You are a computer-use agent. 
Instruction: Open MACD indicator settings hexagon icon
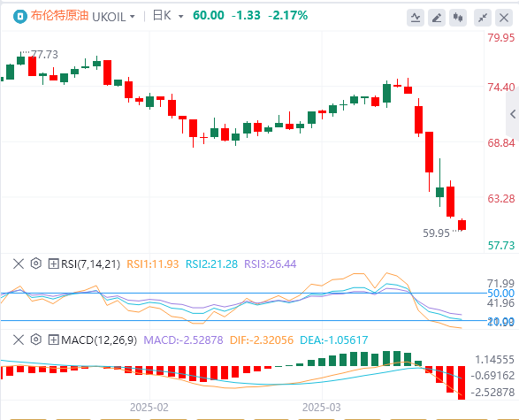[35, 340]
